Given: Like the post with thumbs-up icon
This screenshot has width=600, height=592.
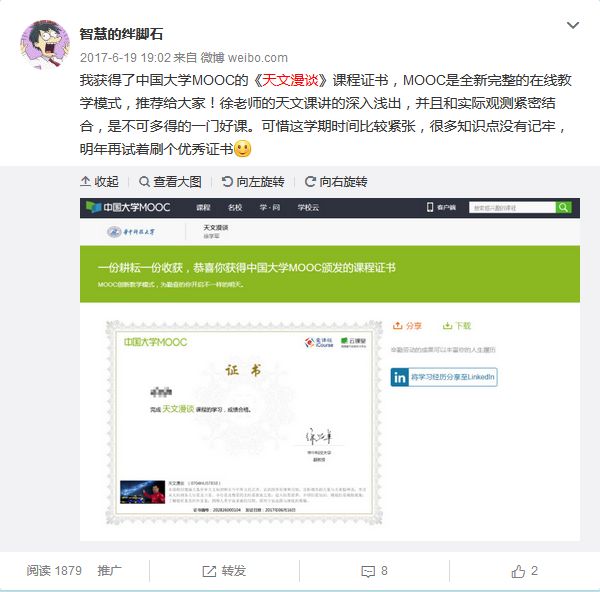Looking at the screenshot, I should click(518, 571).
